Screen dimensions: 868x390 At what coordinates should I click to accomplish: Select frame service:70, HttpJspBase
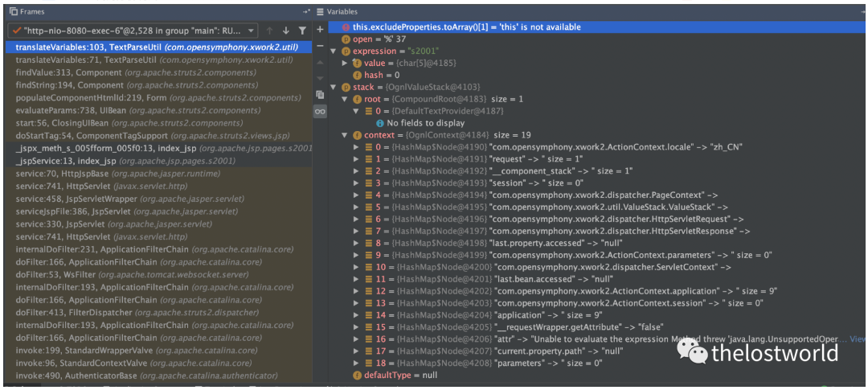[159, 174]
